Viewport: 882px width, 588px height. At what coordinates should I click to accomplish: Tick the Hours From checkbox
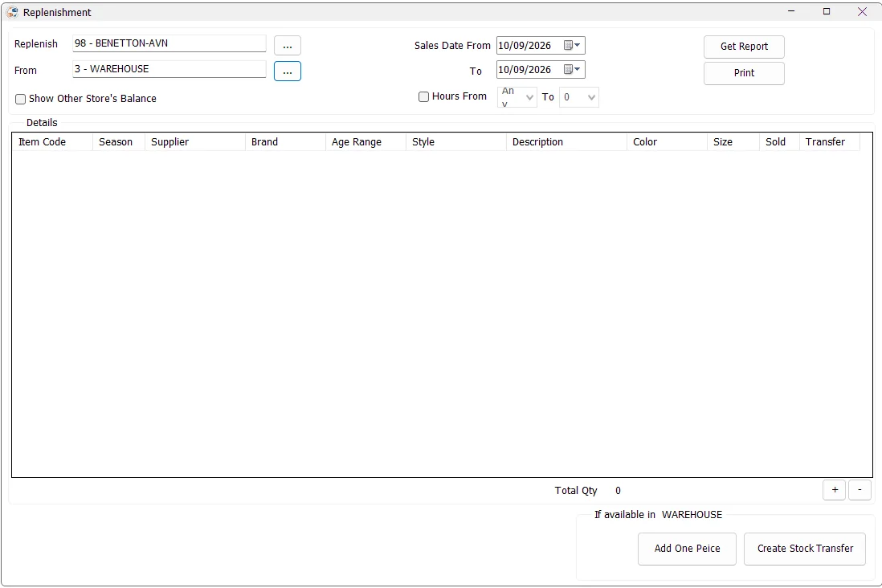[423, 96]
